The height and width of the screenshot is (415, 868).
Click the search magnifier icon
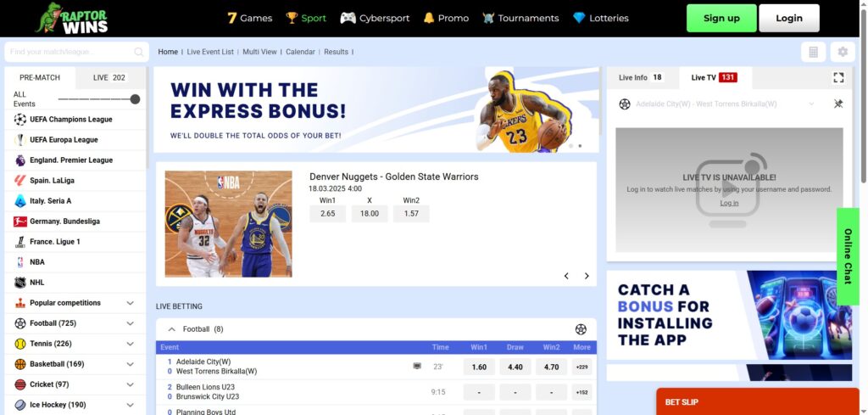[139, 52]
